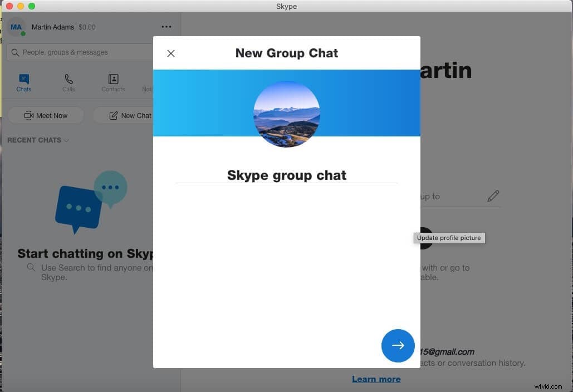
Task: Proceed with the blue arrow next button
Action: coord(398,345)
